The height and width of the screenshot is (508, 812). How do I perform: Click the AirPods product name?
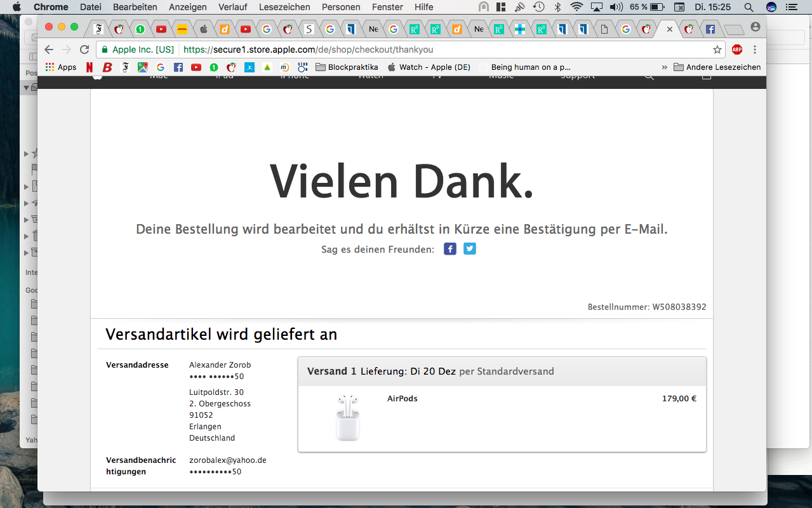pyautogui.click(x=403, y=399)
